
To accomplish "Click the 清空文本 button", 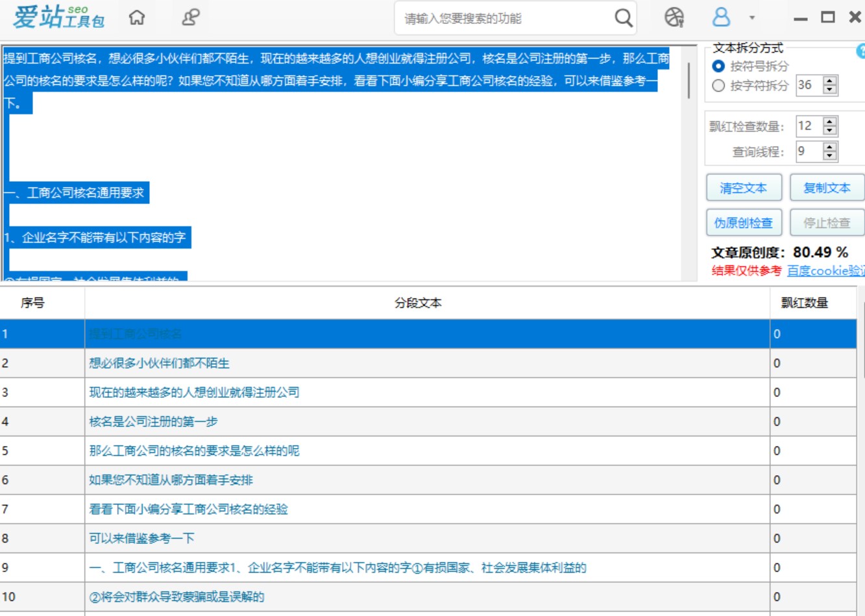I will tap(744, 188).
